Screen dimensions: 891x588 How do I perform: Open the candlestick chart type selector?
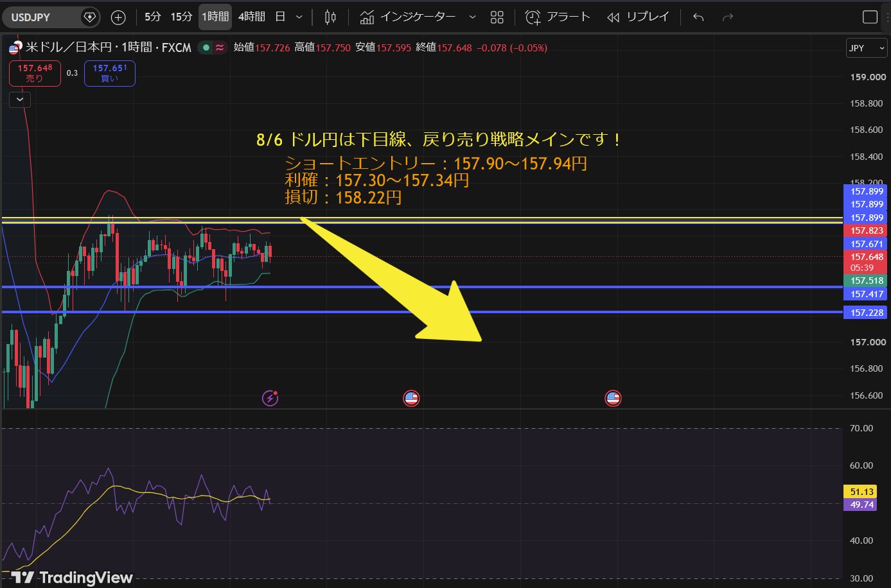tap(330, 17)
